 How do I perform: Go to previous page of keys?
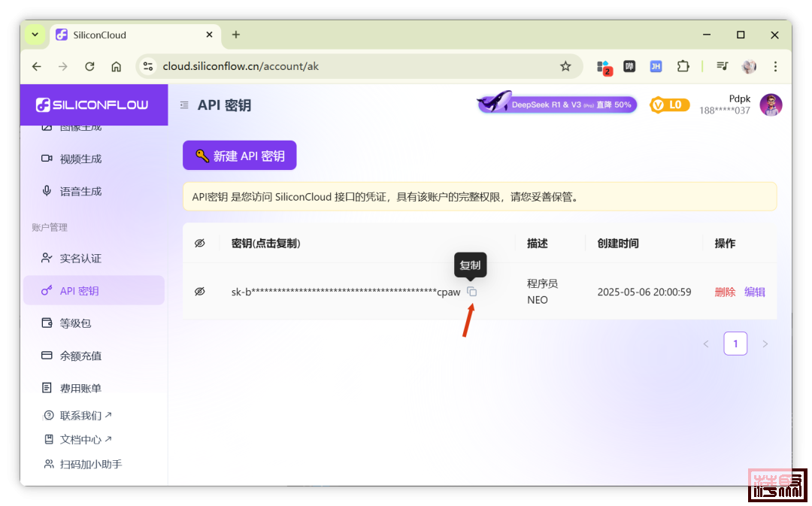(706, 344)
